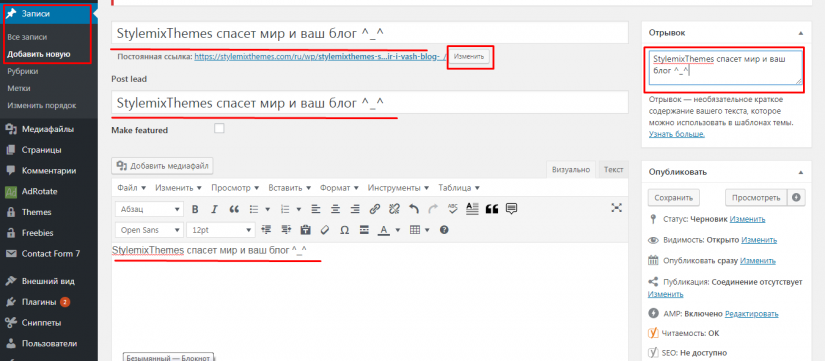Apply italic formatting
This screenshot has height=361, width=825.
(214, 209)
